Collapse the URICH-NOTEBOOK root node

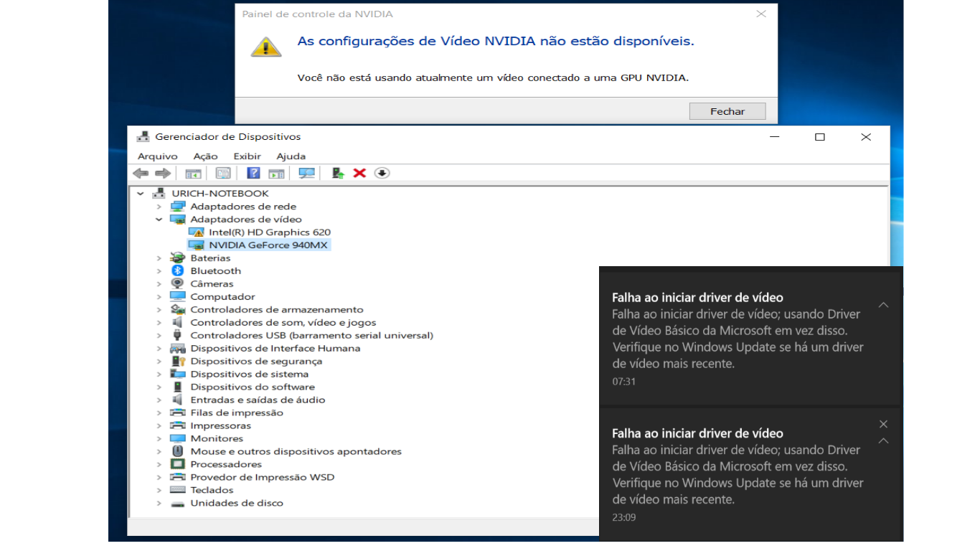pos(140,193)
